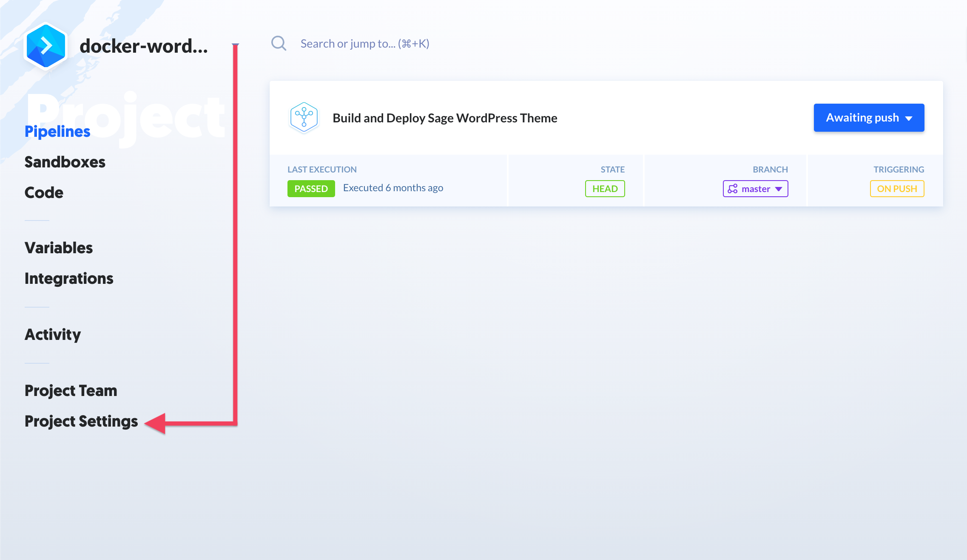Open the master branch dropdown

pyautogui.click(x=755, y=189)
